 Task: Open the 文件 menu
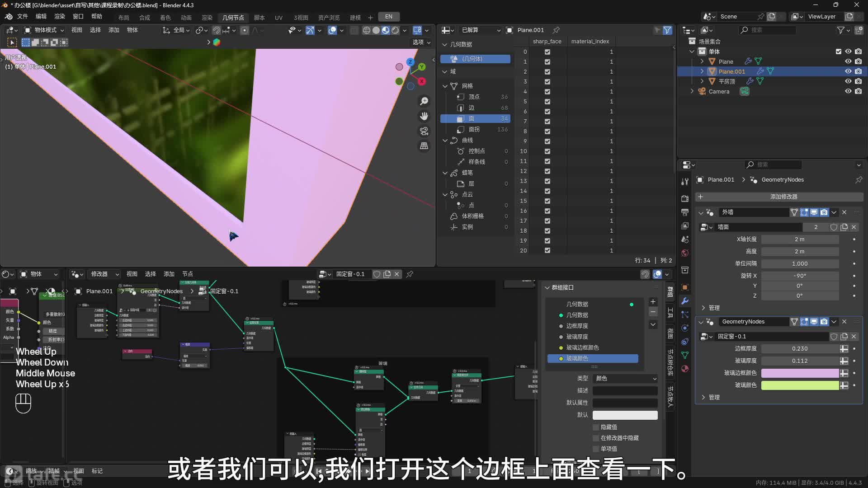pyautogui.click(x=23, y=16)
